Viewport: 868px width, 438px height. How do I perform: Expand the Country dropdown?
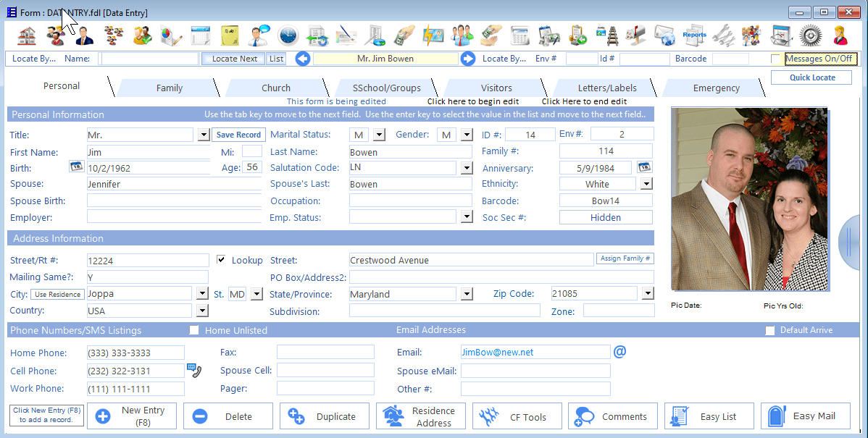[x=203, y=311]
